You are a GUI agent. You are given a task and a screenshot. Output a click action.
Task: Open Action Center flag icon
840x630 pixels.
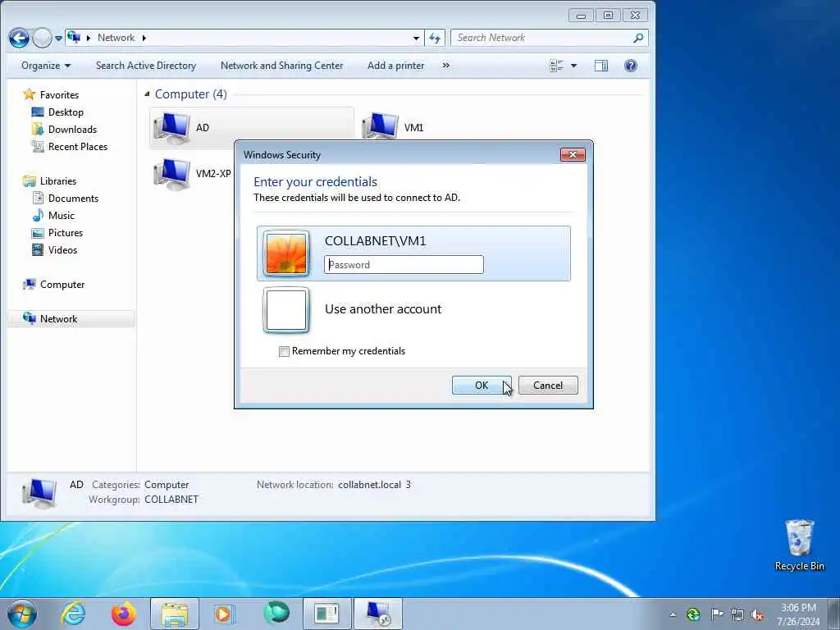coord(717,614)
